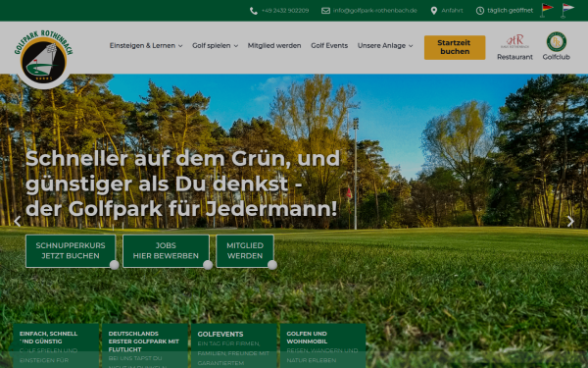This screenshot has width=588, height=368.
Task: Click the clock icon for opening hours
Action: [x=480, y=11]
